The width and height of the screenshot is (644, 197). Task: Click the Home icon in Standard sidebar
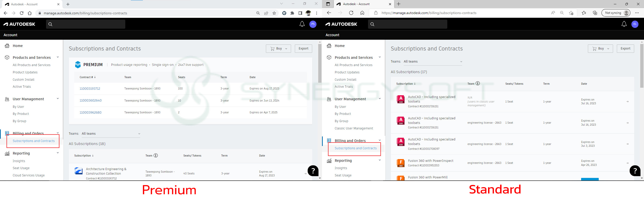coord(329,46)
